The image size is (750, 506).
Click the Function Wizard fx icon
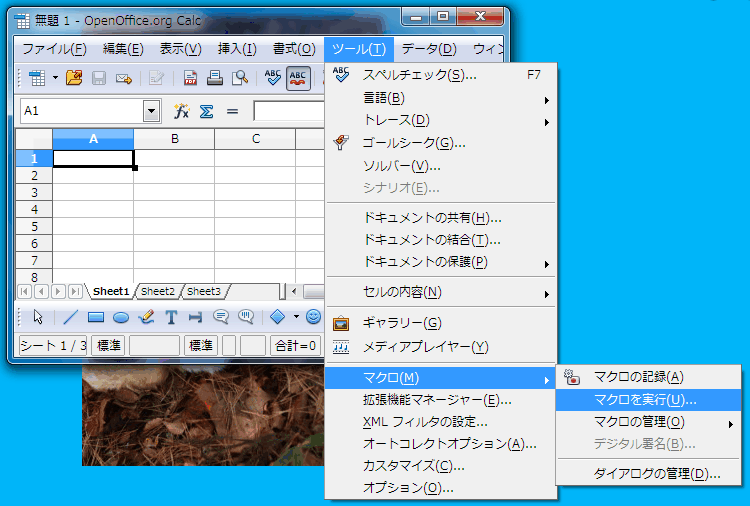click(x=181, y=111)
